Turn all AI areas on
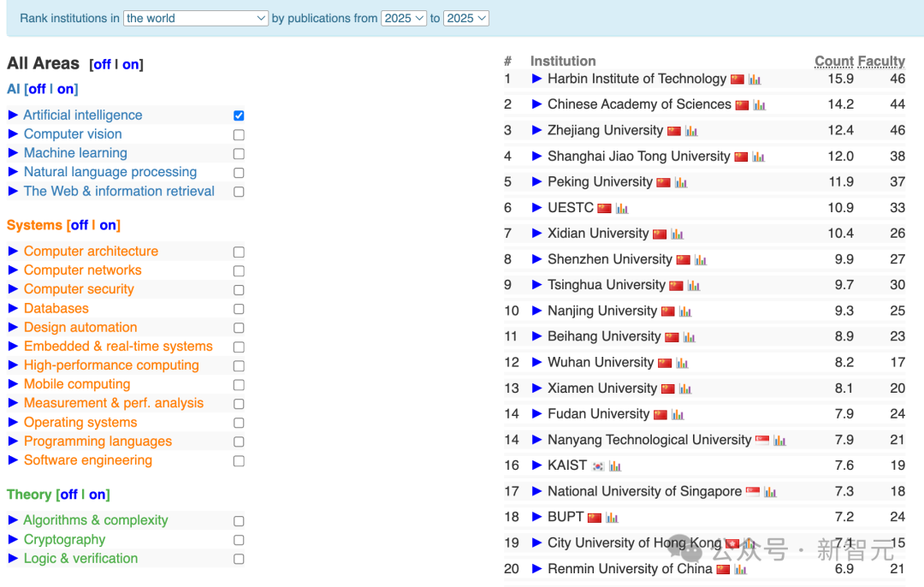Screen dimensions: 924x587 (65, 89)
